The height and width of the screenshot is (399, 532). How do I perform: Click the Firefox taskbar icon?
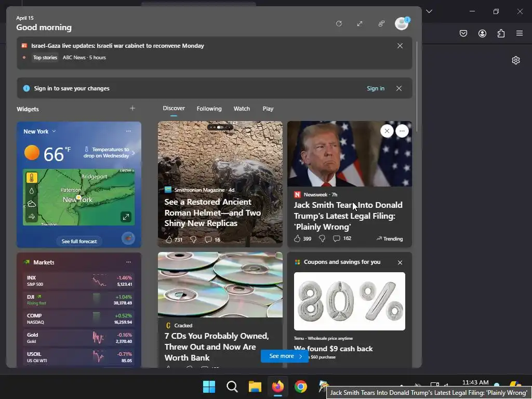click(278, 387)
